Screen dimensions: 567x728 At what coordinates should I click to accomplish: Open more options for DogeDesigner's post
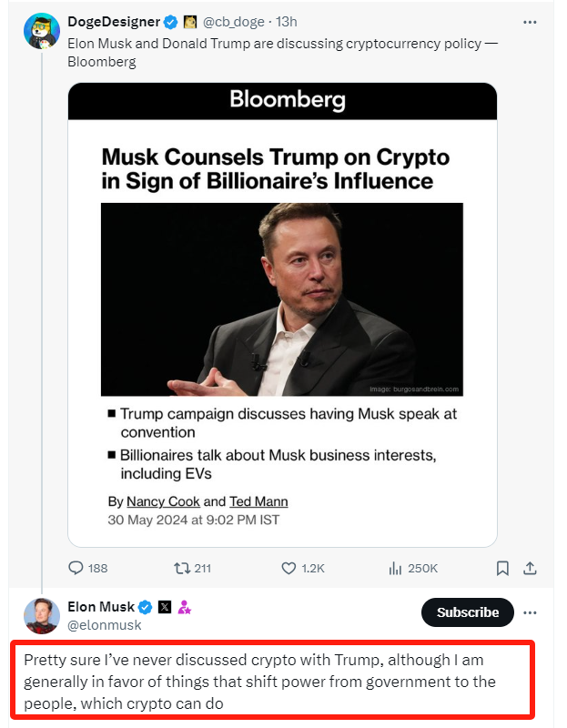pyautogui.click(x=531, y=21)
